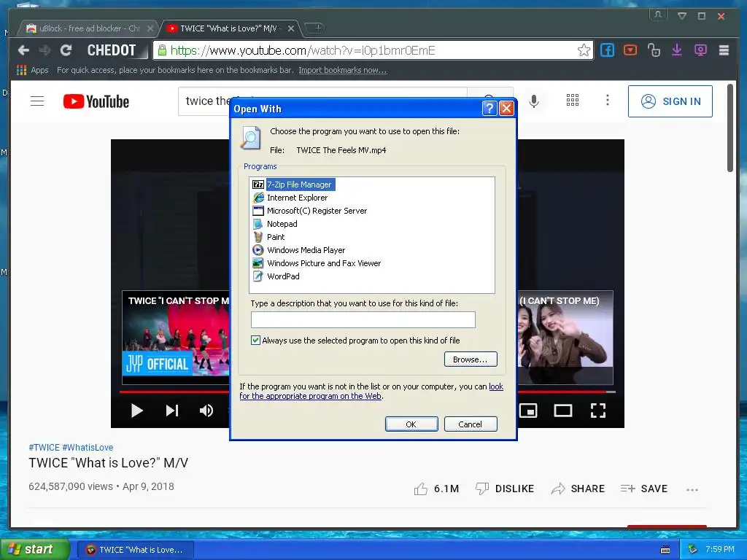
Task: Open the Apps bookmarks shortcut
Action: click(32, 70)
